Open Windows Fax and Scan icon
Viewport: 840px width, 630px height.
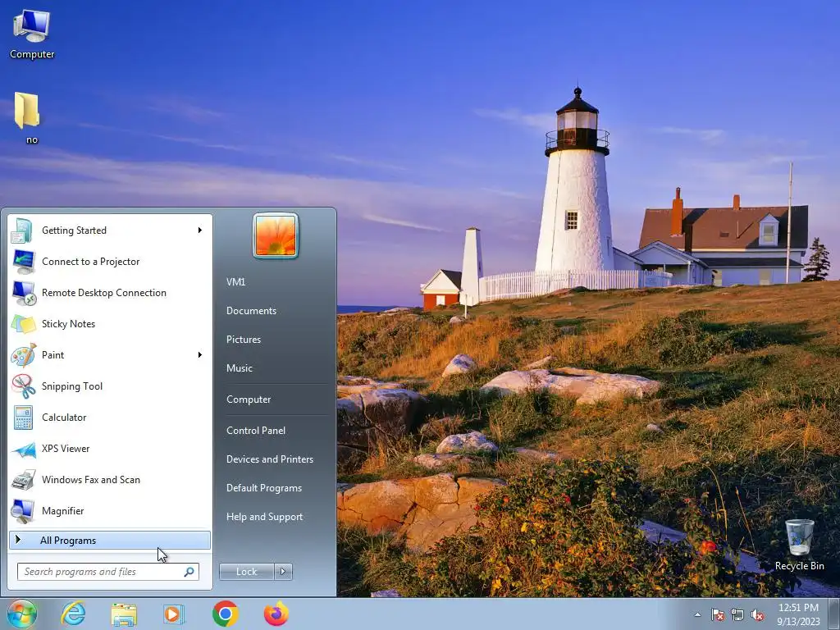[x=23, y=480]
